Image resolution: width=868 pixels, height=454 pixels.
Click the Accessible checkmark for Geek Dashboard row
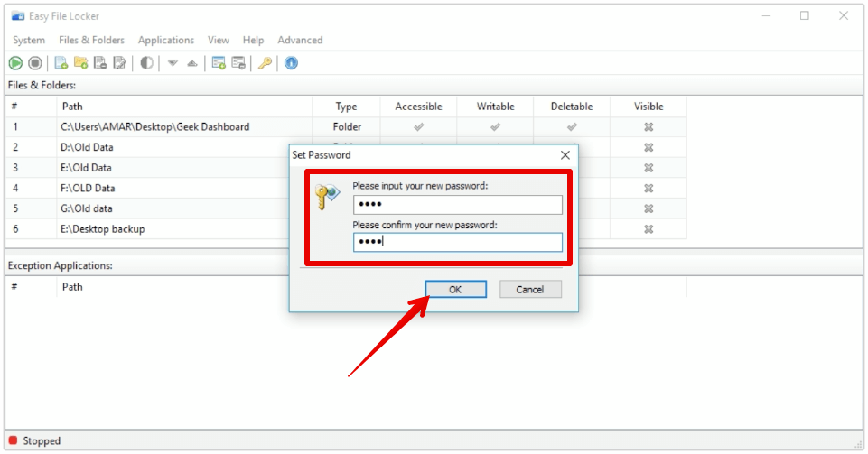pyautogui.click(x=418, y=127)
